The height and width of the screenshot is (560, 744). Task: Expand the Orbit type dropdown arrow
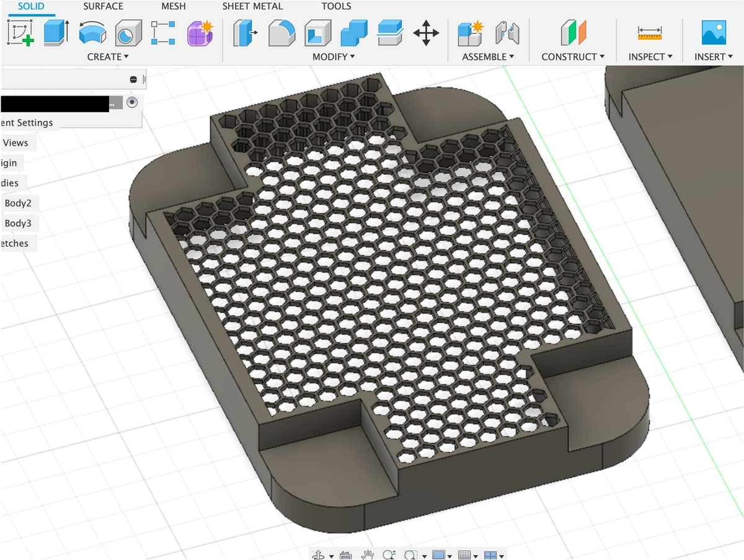(x=332, y=556)
